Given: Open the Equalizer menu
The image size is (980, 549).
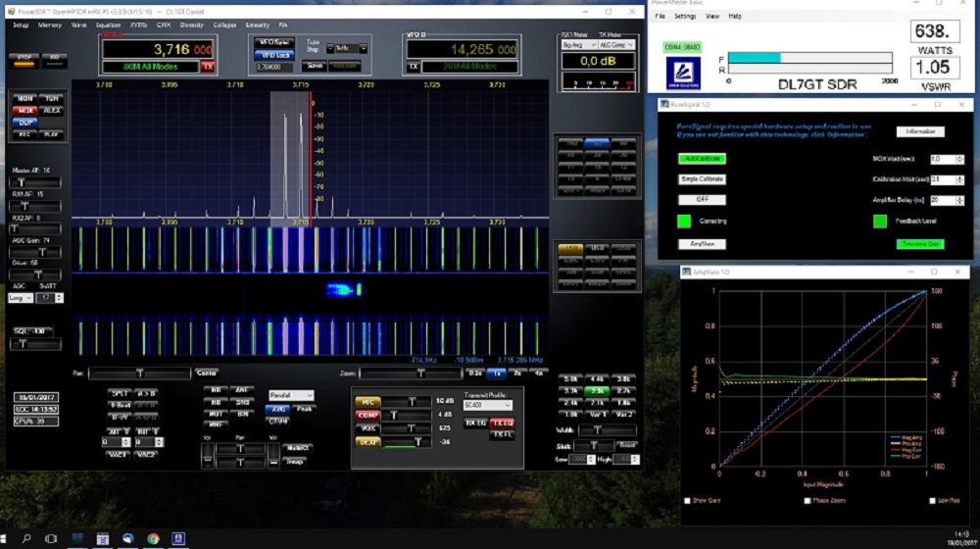Looking at the screenshot, I should (108, 25).
